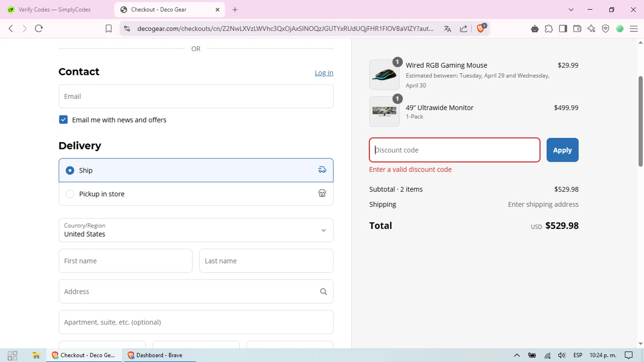Click the First name field
Image resolution: width=644 pixels, height=362 pixels.
point(125,261)
